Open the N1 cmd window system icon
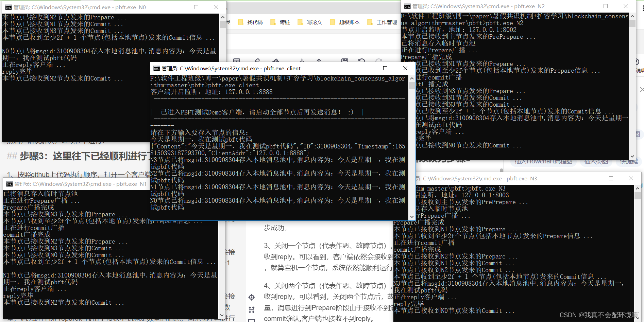 click(x=9, y=184)
